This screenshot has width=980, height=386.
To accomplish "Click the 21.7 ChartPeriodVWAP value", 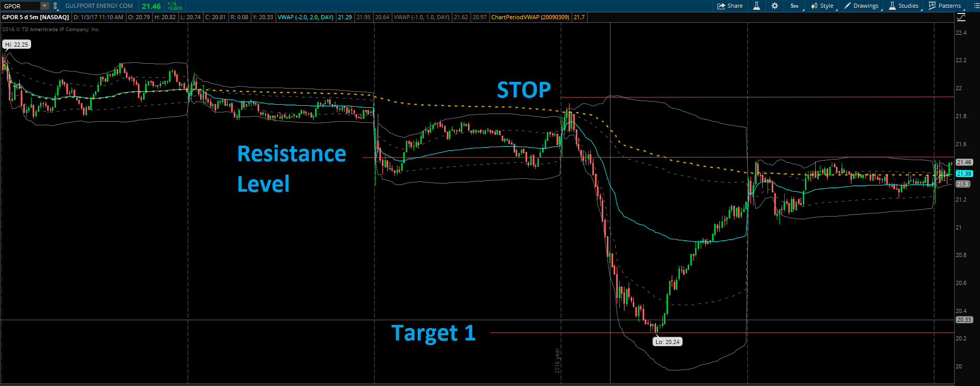I will [579, 17].
